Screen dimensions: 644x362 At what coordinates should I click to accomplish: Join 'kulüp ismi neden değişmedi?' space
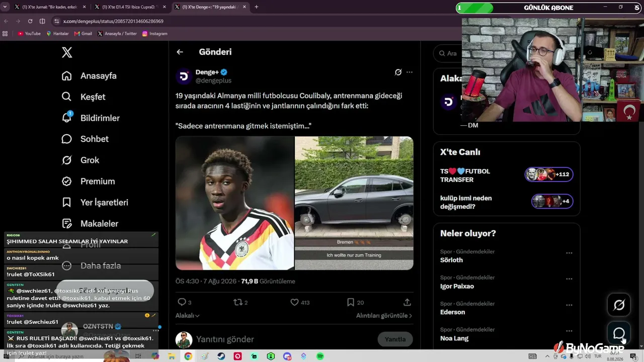tap(552, 202)
